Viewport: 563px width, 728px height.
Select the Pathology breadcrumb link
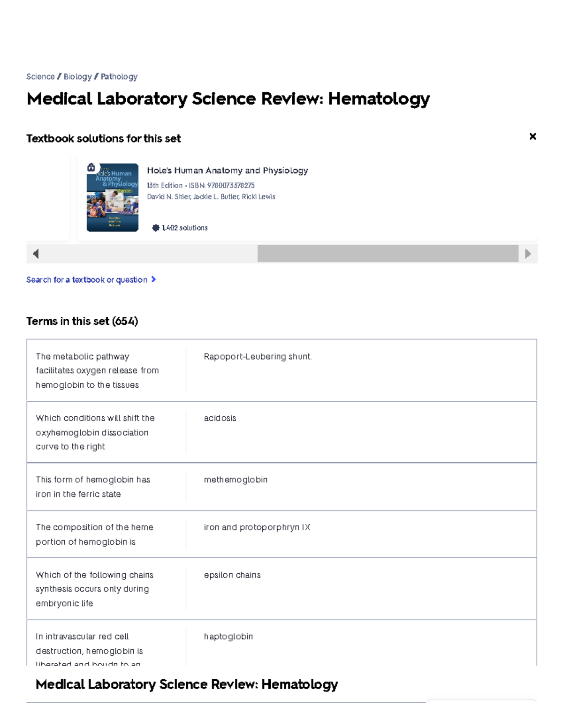119,76
